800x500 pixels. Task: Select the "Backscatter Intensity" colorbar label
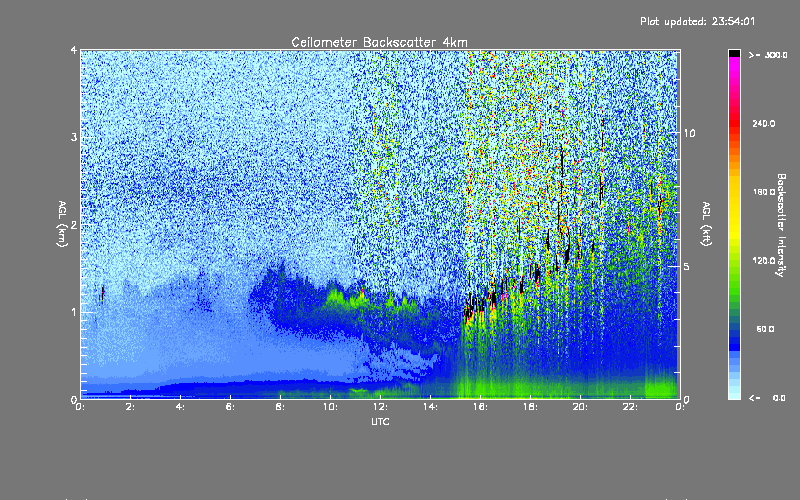[781, 225]
